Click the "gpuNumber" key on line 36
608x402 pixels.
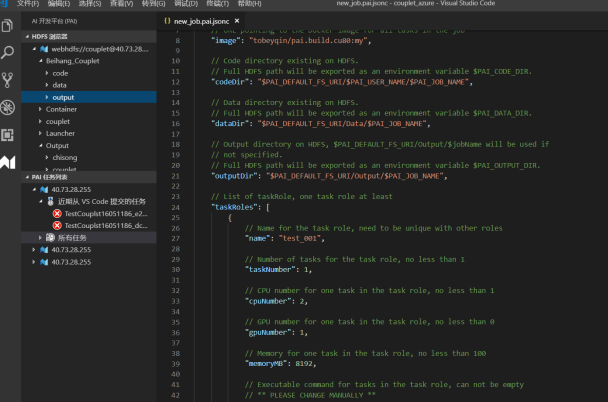pos(268,333)
